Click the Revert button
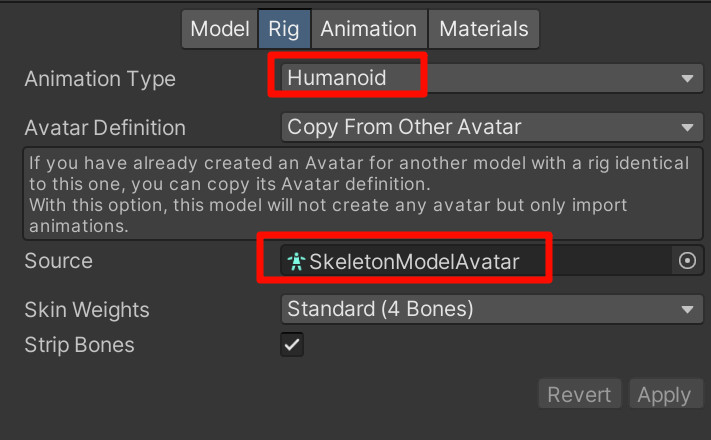Image resolution: width=711 pixels, height=440 pixels. 579,394
